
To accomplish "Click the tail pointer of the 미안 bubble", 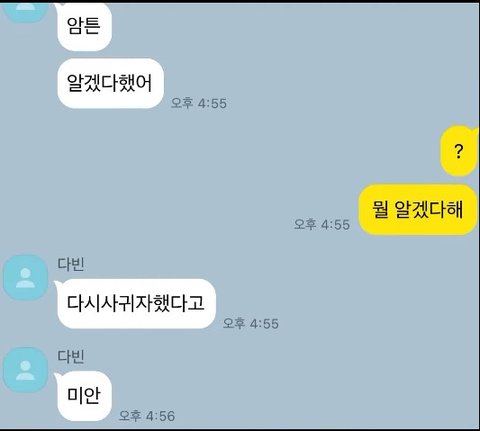I will 57,376.
